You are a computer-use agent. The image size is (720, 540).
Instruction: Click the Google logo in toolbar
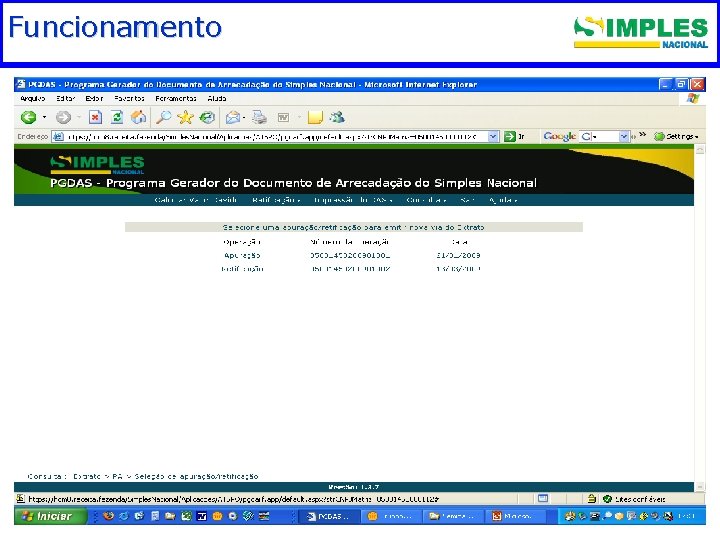click(x=559, y=136)
